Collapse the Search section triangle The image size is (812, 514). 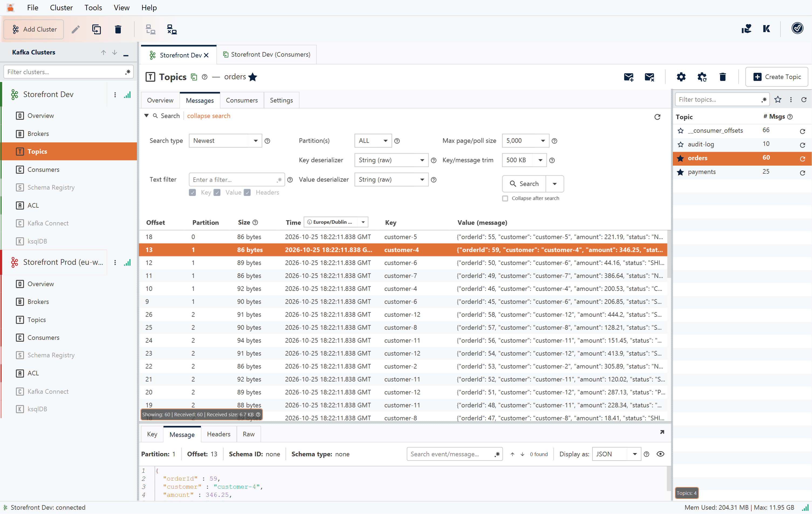click(146, 116)
